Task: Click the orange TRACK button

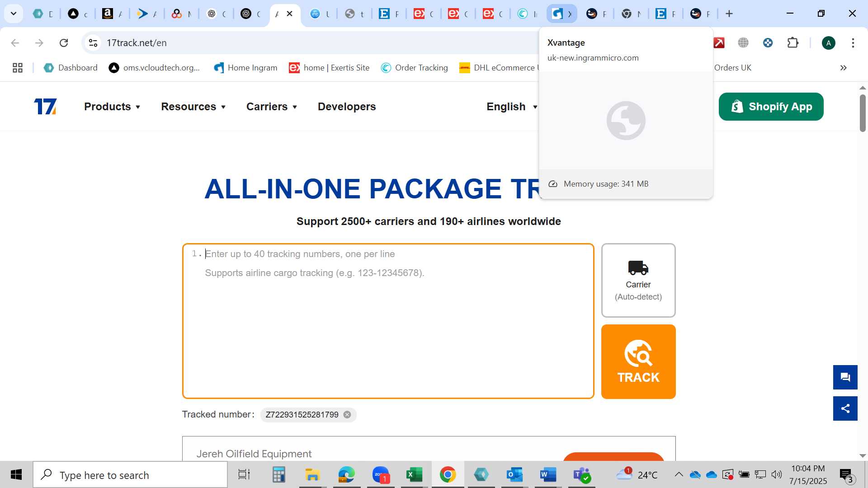Action: [x=638, y=361]
